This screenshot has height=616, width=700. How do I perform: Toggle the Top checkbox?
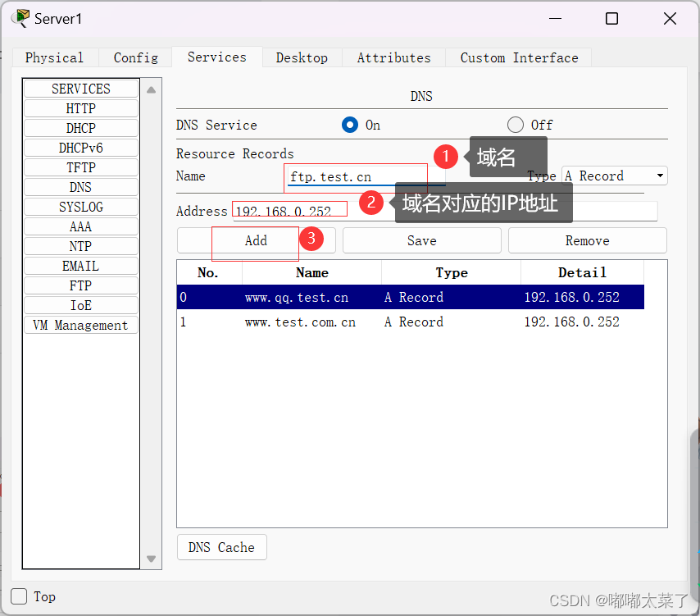19,596
